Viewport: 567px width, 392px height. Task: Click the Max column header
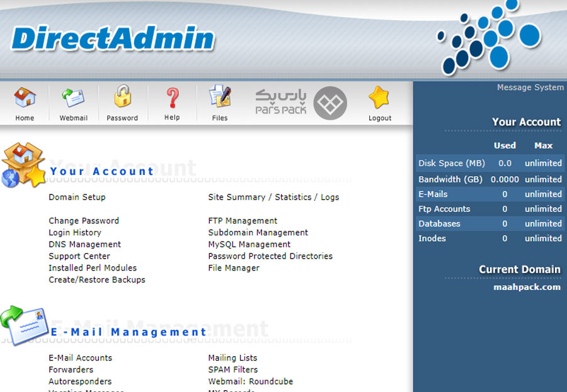tap(544, 145)
